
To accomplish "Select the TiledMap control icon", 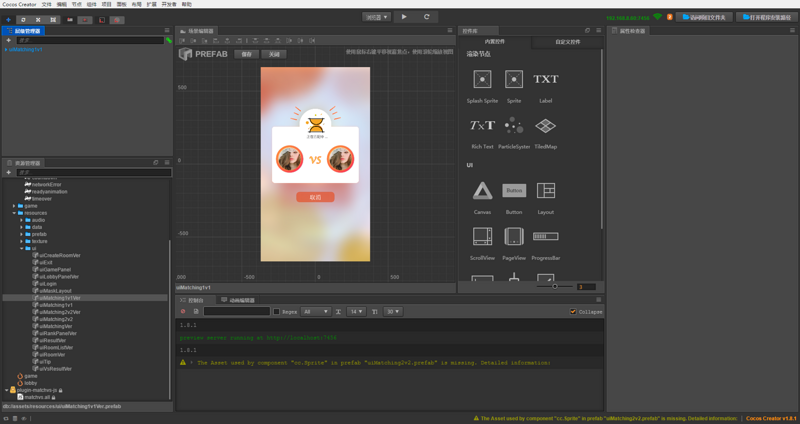I will click(545, 125).
